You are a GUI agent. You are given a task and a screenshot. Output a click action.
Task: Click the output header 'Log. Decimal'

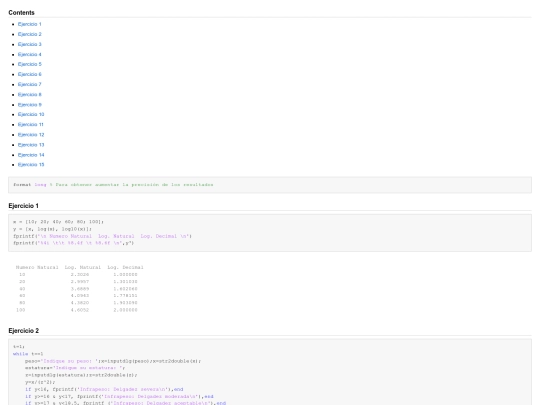[x=125, y=267]
